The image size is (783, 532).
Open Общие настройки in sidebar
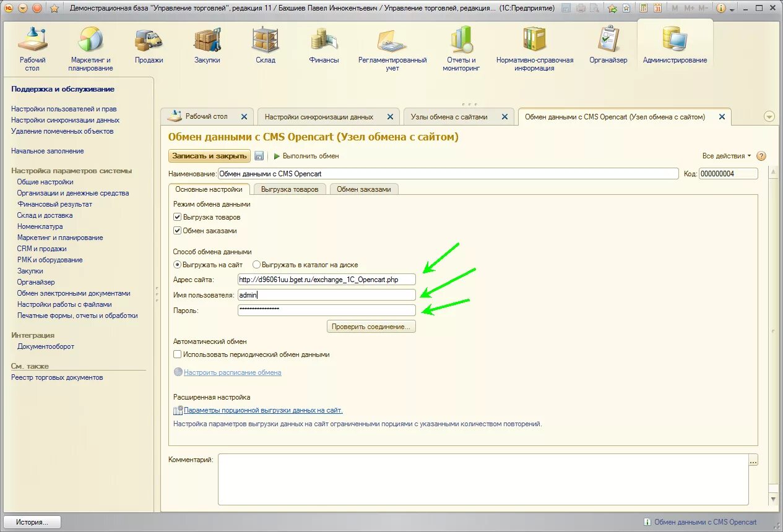pyautogui.click(x=45, y=182)
